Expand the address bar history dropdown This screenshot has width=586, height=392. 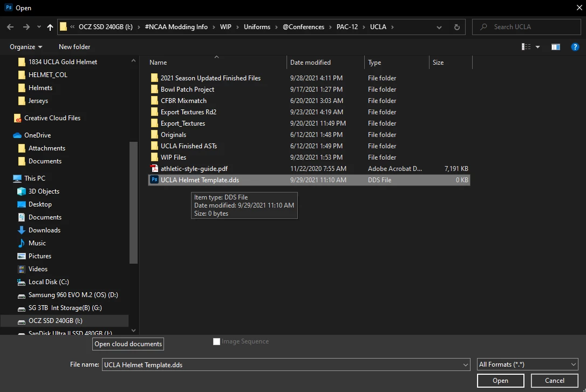tap(439, 27)
